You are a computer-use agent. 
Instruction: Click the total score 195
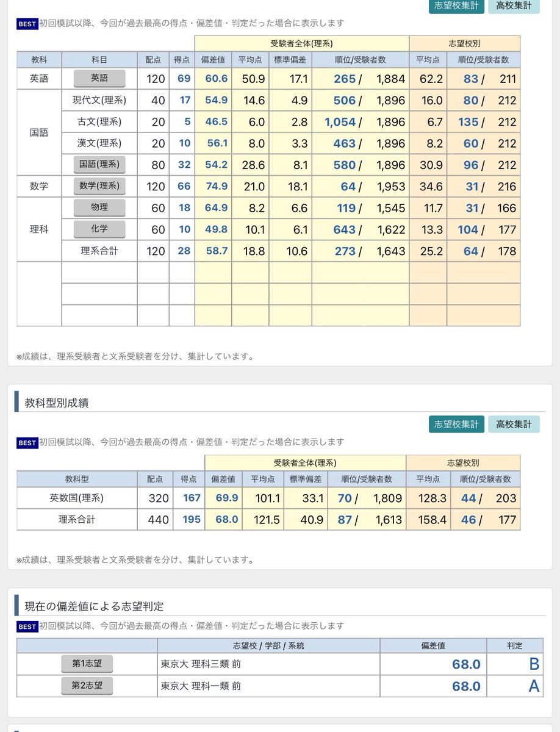[192, 520]
